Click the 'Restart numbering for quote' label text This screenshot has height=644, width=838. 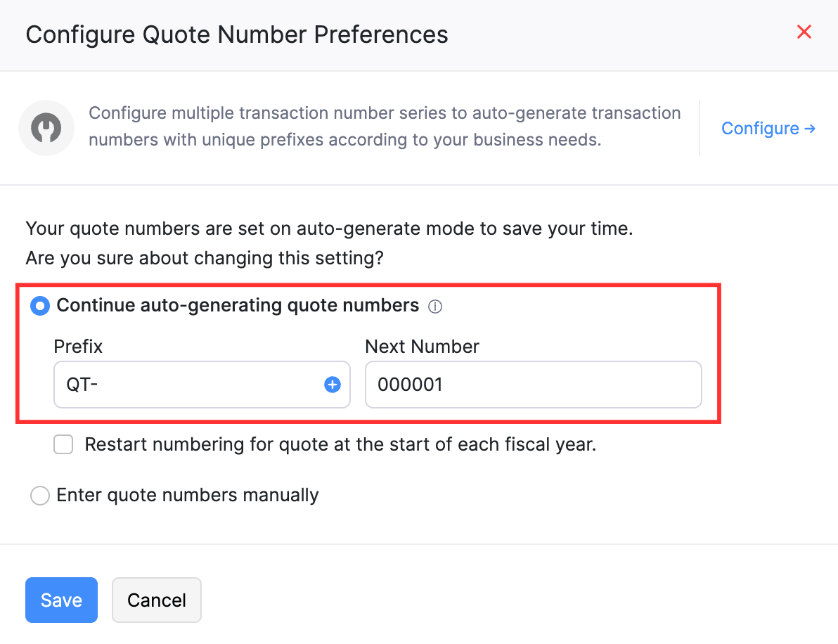pyautogui.click(x=340, y=445)
